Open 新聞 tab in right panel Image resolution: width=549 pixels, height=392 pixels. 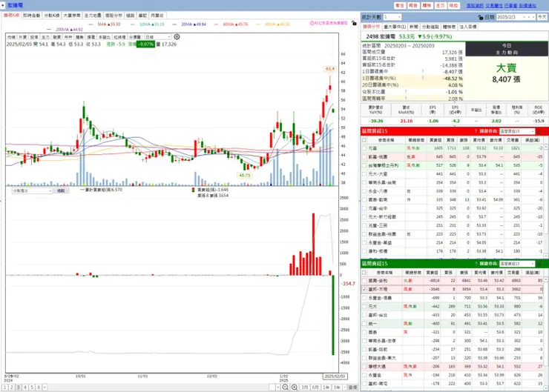click(x=413, y=27)
